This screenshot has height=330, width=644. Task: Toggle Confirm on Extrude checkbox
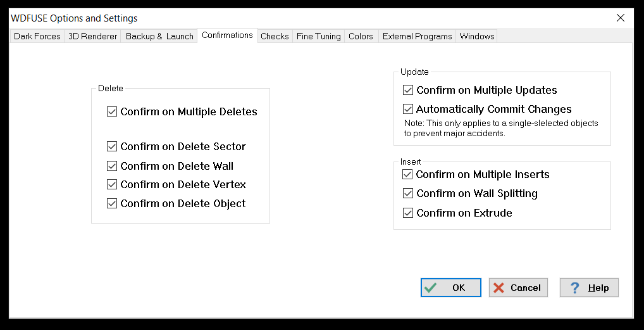(x=408, y=213)
